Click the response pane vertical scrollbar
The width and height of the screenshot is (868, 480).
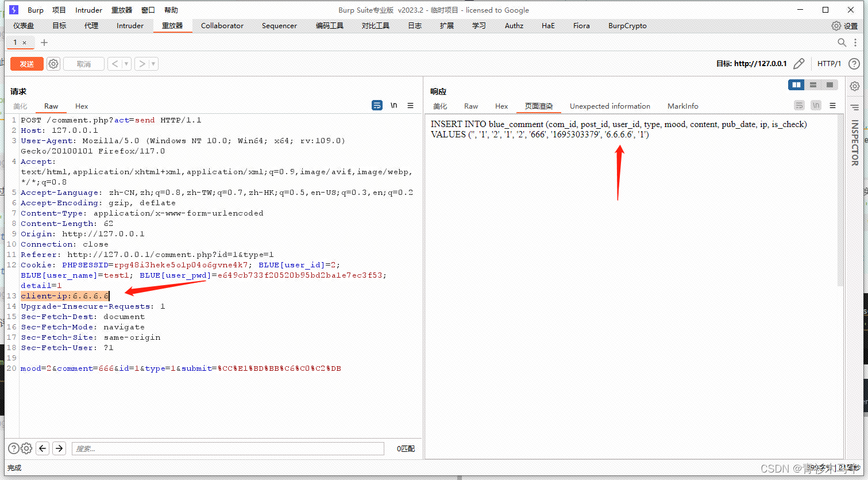[x=840, y=200]
